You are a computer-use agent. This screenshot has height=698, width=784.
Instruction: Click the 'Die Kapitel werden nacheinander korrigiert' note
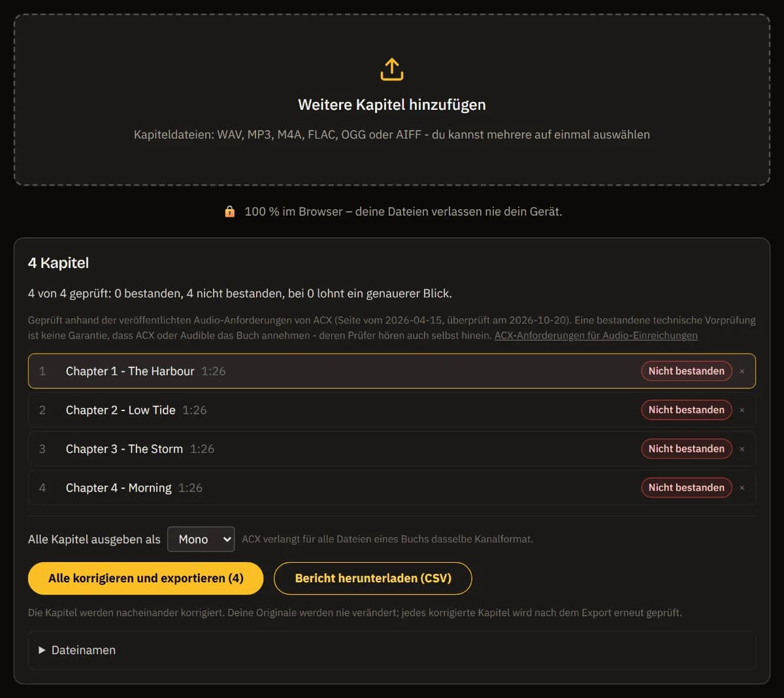[x=355, y=613]
